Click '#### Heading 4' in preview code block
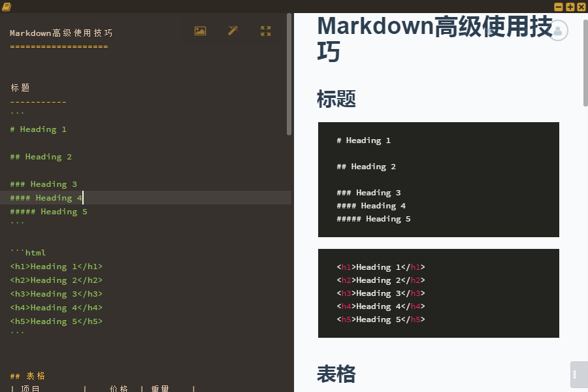 (x=371, y=206)
